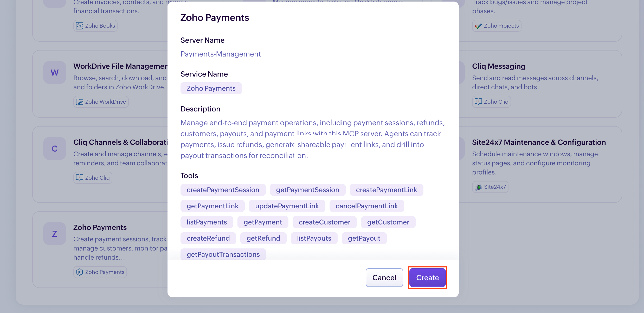Click the W avatar for WorkDrive

(55, 72)
